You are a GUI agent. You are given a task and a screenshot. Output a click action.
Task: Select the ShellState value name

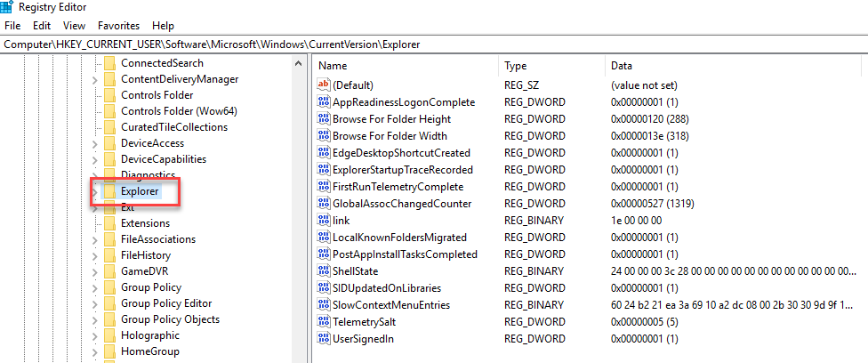(x=355, y=271)
